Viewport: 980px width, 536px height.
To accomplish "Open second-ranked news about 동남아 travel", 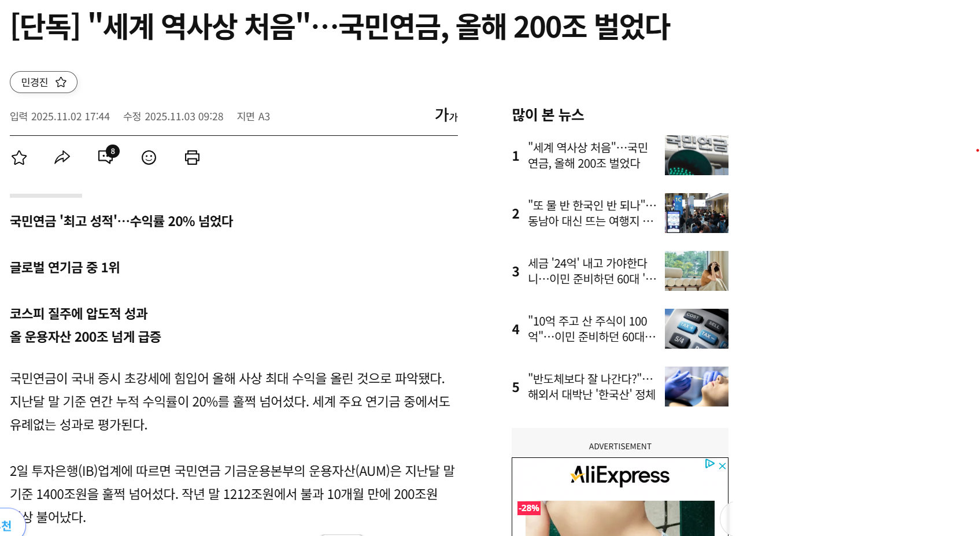I will tap(591, 213).
